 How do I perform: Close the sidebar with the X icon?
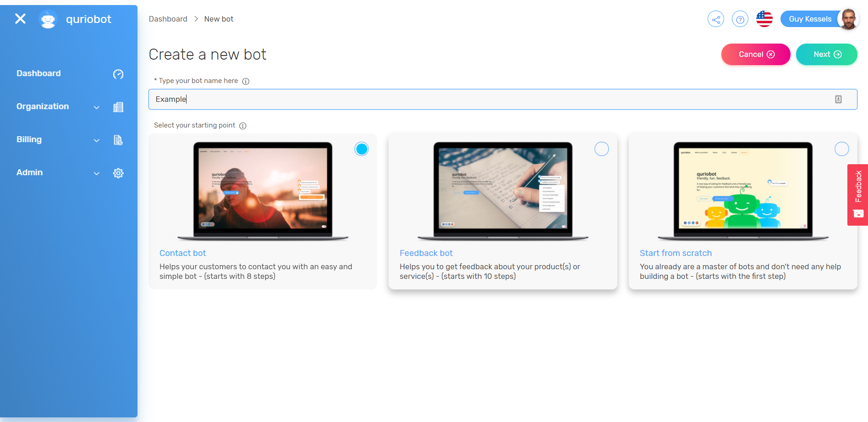pos(20,19)
